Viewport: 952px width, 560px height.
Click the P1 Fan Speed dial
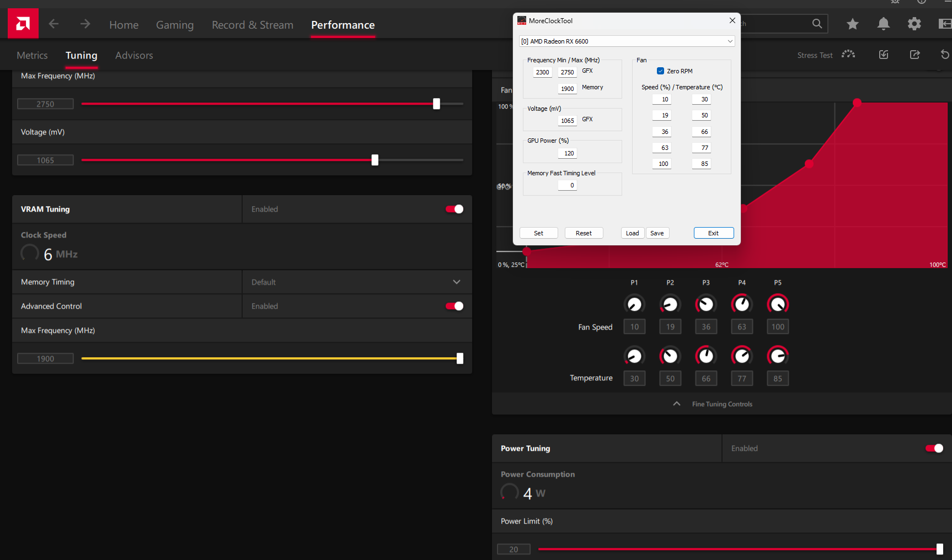(634, 304)
